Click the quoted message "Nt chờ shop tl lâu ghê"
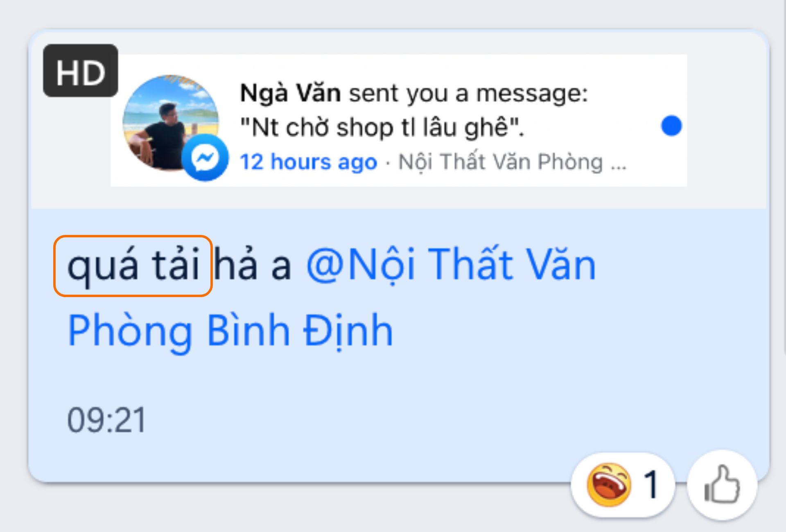Image resolution: width=786 pixels, height=532 pixels. point(382,127)
